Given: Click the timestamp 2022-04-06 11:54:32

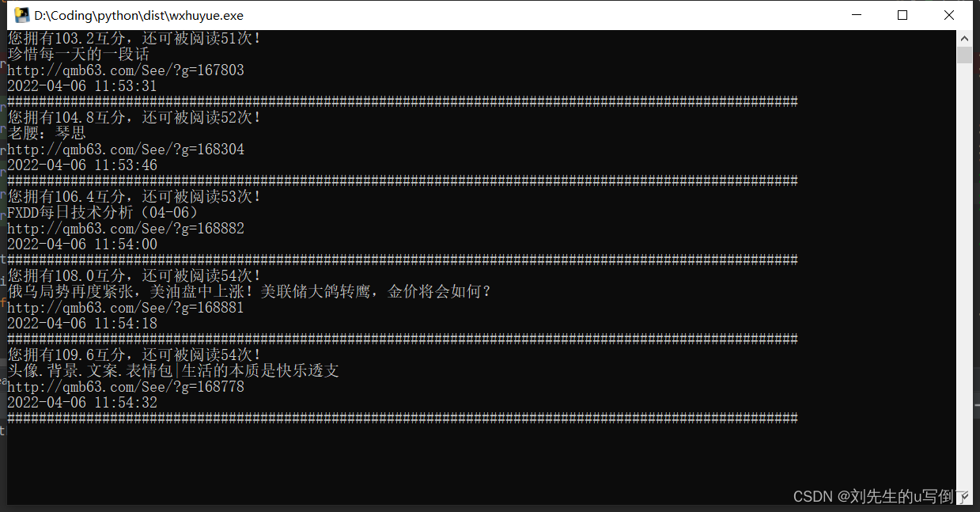Looking at the screenshot, I should click(x=82, y=403).
